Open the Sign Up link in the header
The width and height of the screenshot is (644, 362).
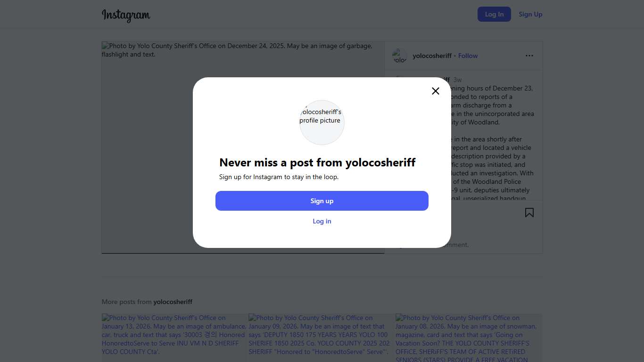click(530, 14)
